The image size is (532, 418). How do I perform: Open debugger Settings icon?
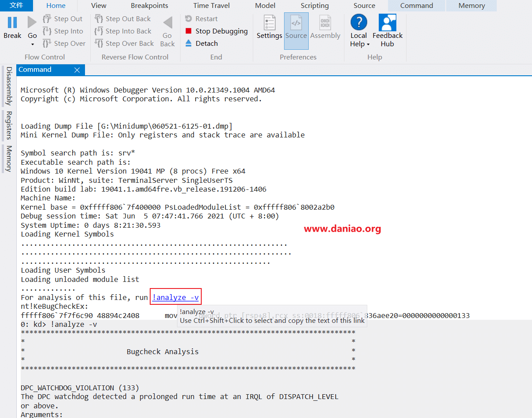[270, 22]
